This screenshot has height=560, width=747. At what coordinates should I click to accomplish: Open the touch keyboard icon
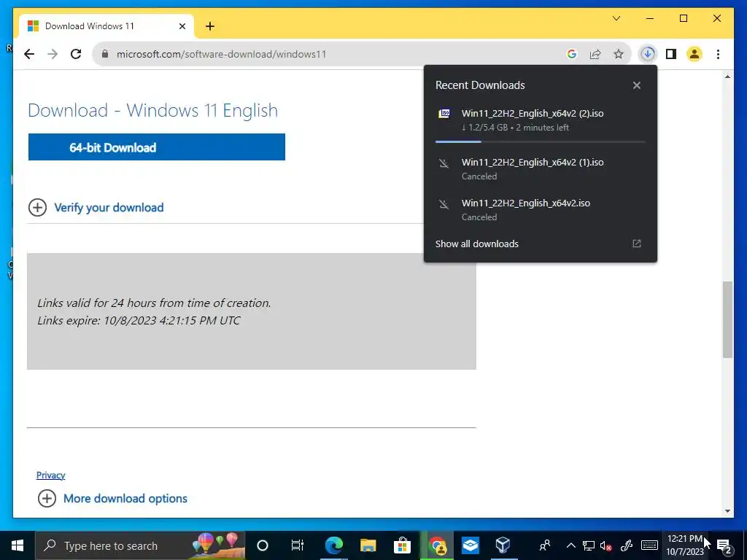click(649, 545)
